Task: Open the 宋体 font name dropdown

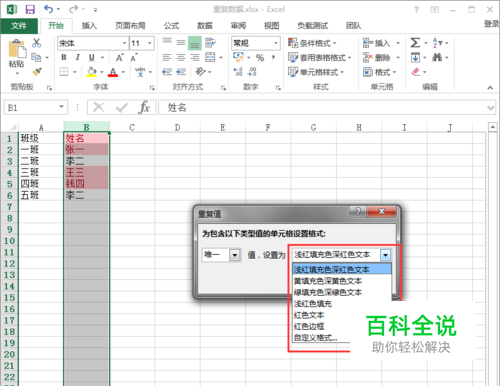Action: 124,43
